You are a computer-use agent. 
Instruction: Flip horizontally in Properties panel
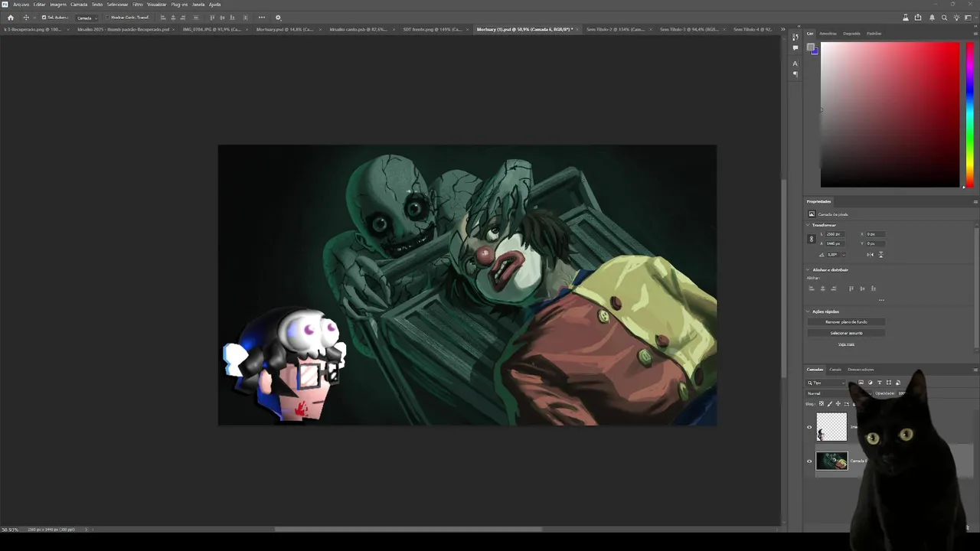coord(871,255)
